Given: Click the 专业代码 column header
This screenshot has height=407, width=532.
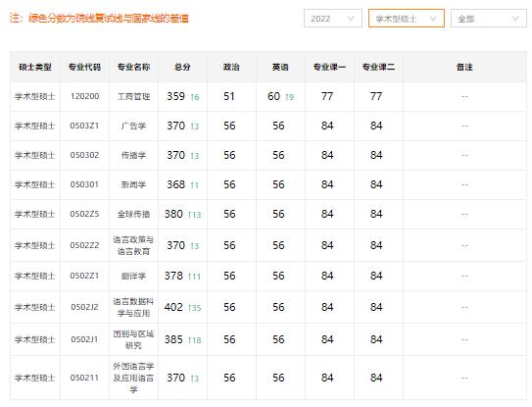Looking at the screenshot, I should [x=84, y=67].
